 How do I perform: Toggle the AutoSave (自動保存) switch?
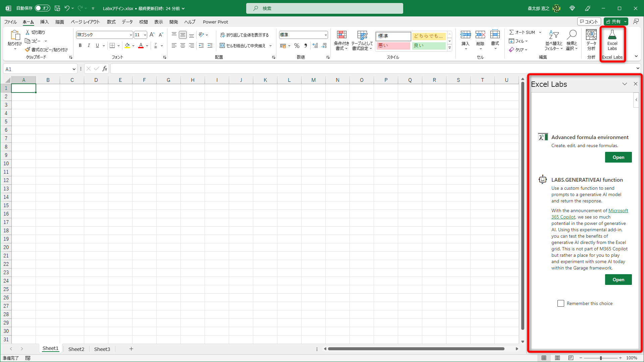[x=42, y=8]
